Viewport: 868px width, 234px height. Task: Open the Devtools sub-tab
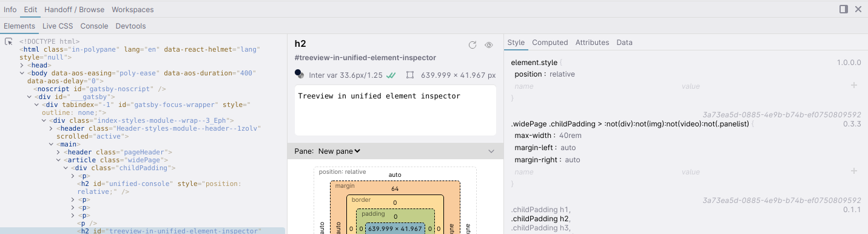point(130,26)
